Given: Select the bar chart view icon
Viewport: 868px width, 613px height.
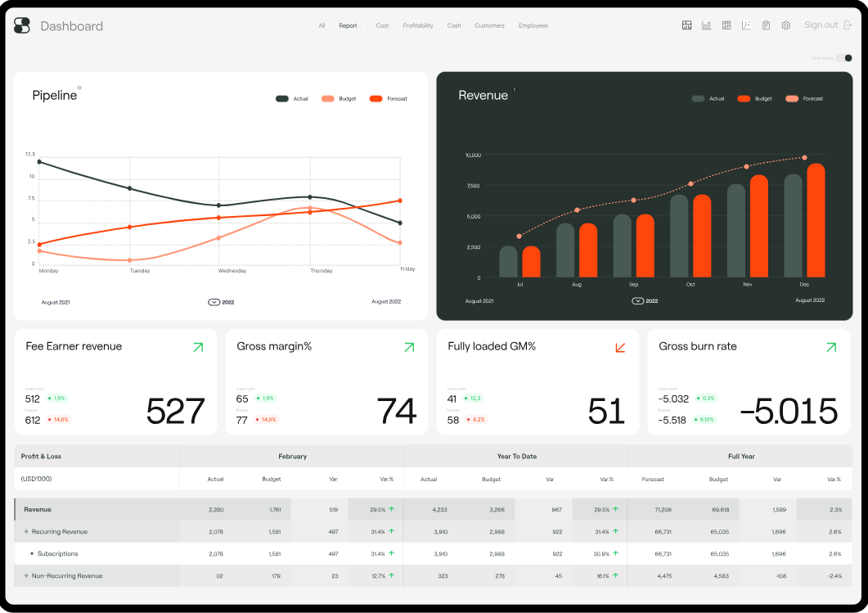Looking at the screenshot, I should coord(706,25).
